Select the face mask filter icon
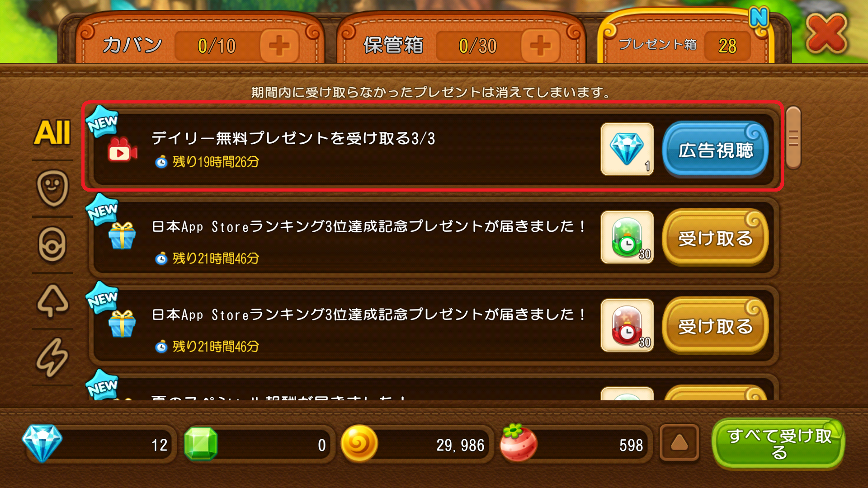The height and width of the screenshot is (488, 868). (52, 188)
